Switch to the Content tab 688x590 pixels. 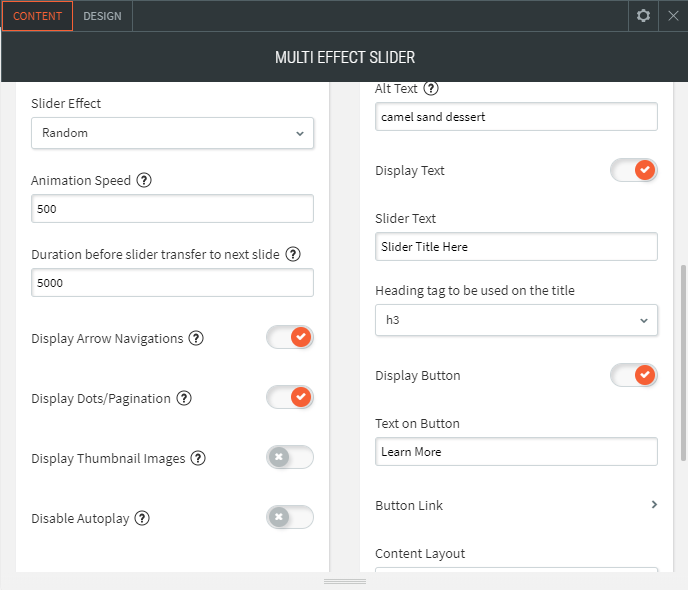(37, 16)
